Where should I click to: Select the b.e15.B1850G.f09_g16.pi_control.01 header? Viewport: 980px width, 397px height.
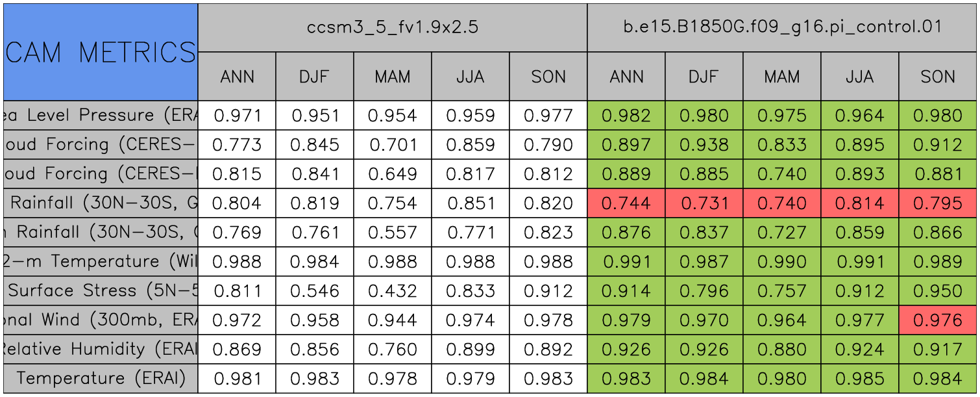(x=782, y=27)
